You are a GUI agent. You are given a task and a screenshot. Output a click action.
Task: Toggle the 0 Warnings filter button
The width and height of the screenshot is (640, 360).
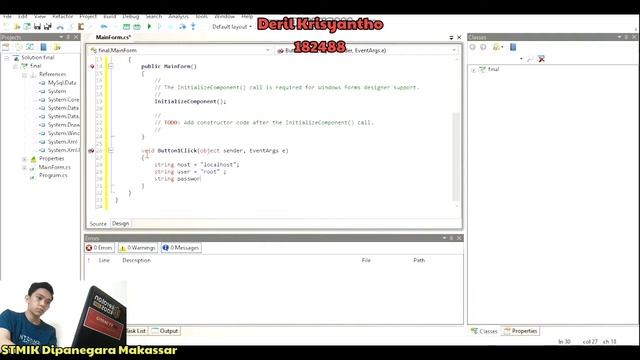138,248
